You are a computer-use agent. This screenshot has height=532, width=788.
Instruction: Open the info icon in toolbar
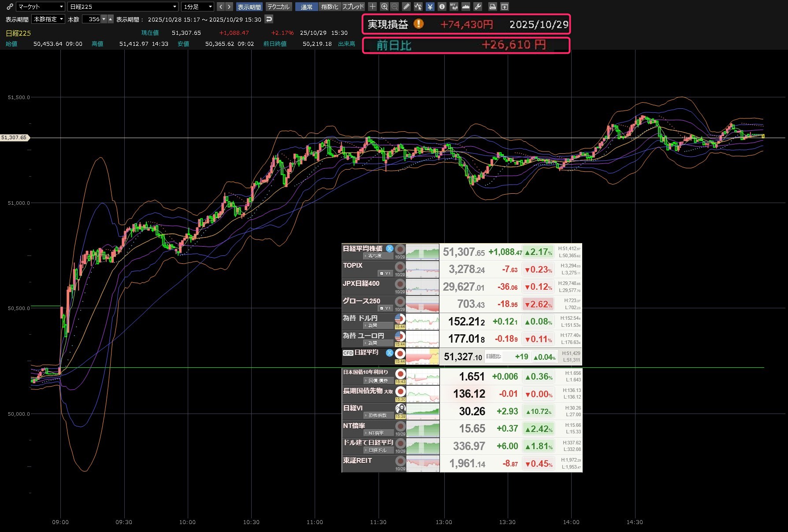pos(442,7)
